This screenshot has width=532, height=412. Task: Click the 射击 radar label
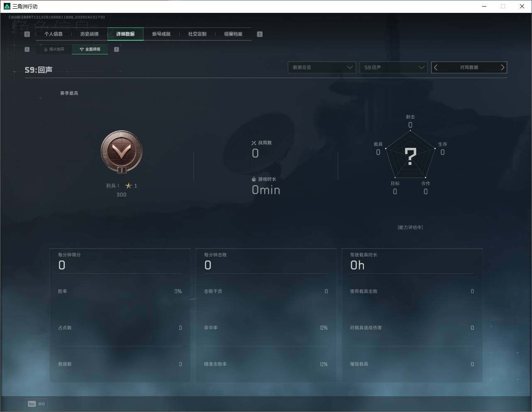(x=410, y=117)
